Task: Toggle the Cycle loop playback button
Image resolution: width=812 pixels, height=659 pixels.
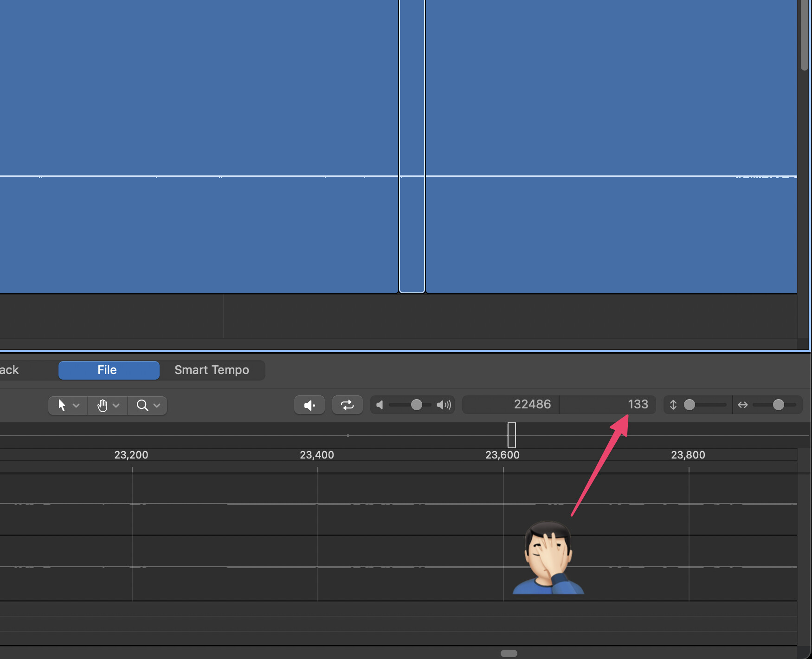Action: pyautogui.click(x=347, y=405)
